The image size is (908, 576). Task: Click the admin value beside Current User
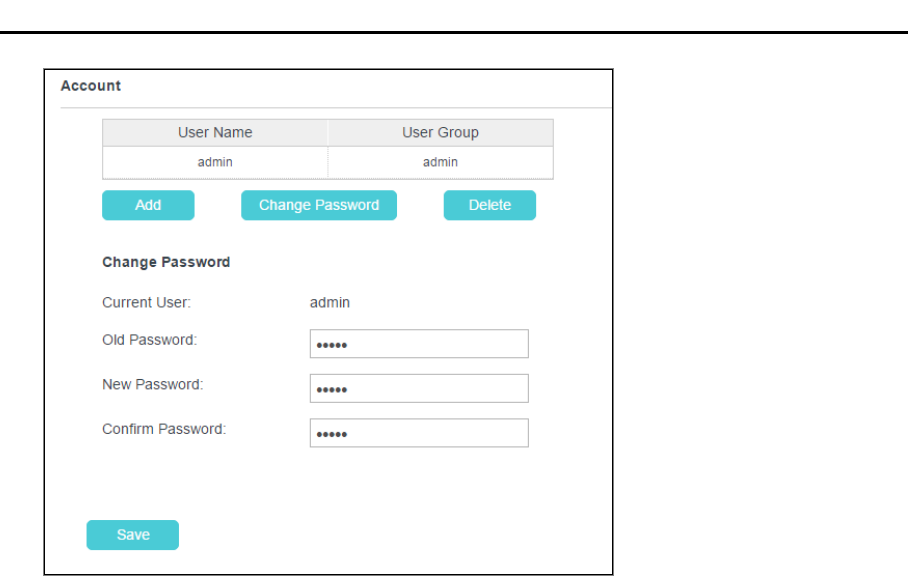330,302
